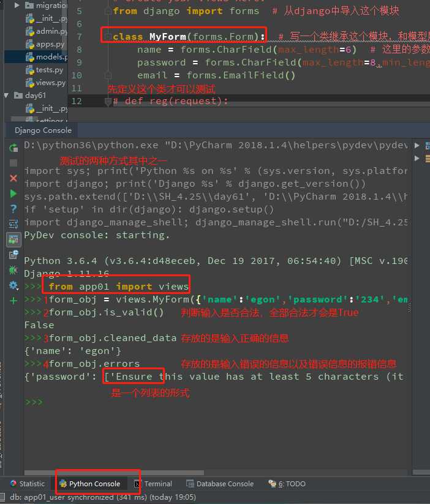Click line number 8 in the gutter
The width and height of the screenshot is (430, 504).
pos(79,50)
